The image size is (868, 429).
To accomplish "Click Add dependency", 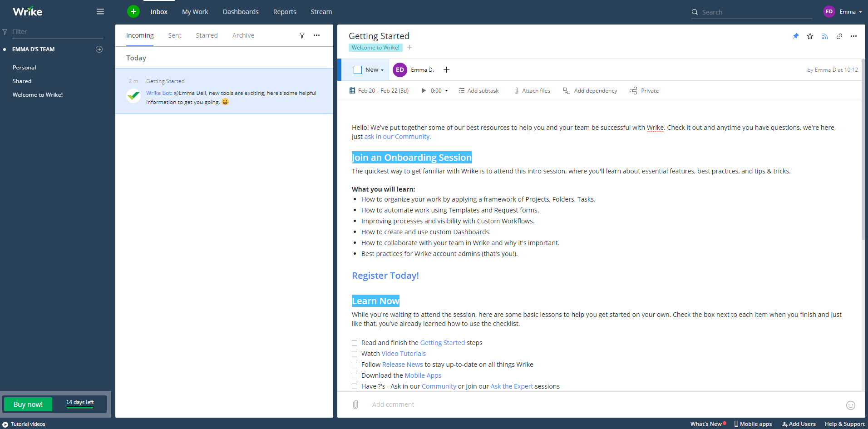I will (591, 91).
